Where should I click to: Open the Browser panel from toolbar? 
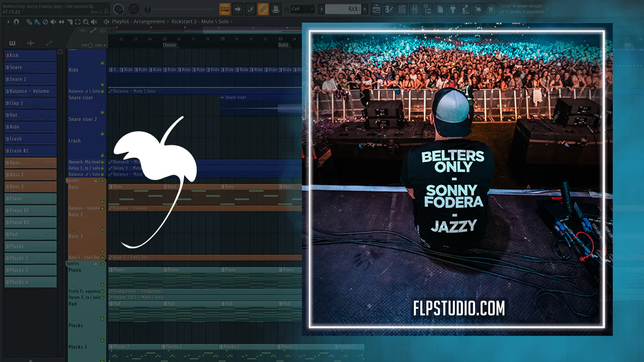point(428,9)
